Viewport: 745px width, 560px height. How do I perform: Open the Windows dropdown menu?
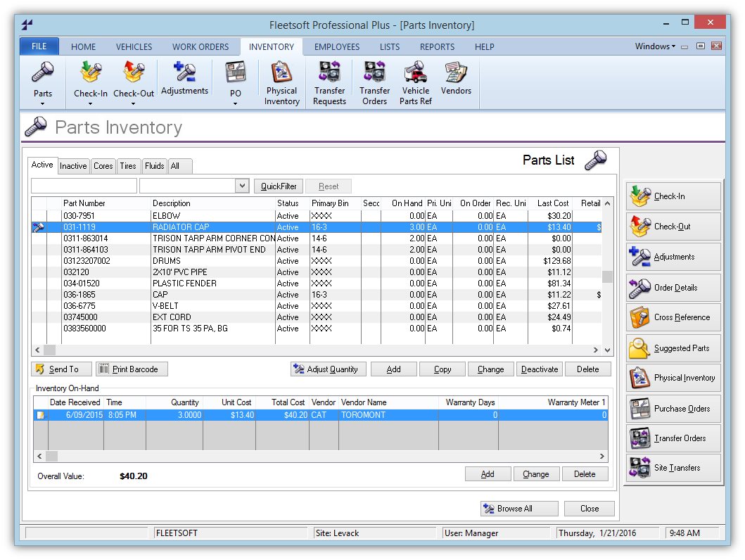655,46
